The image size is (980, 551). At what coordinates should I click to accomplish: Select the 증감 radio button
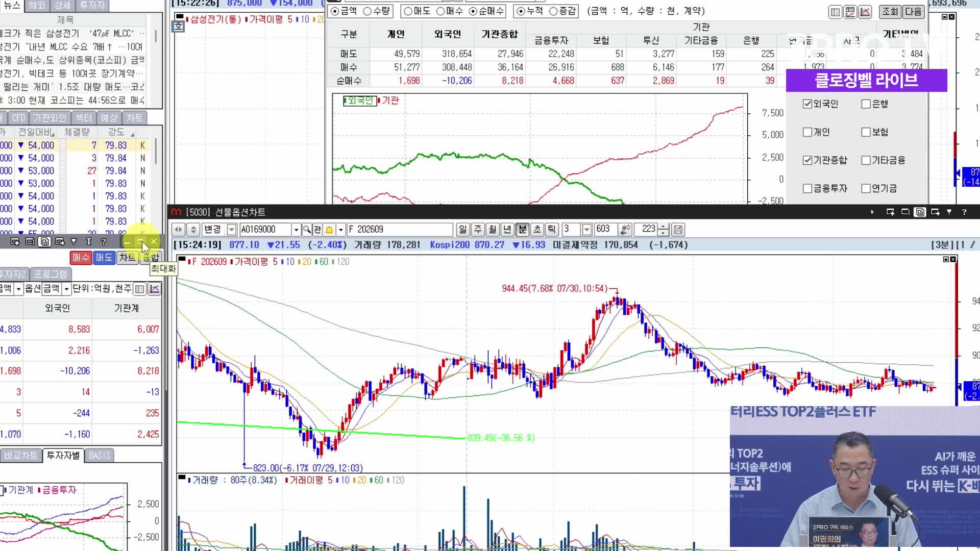point(553,11)
